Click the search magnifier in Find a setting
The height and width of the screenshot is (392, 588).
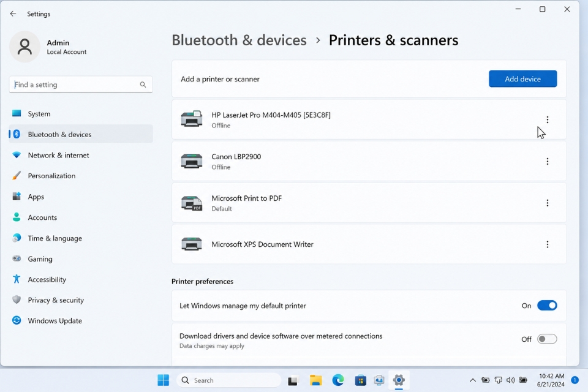click(143, 85)
